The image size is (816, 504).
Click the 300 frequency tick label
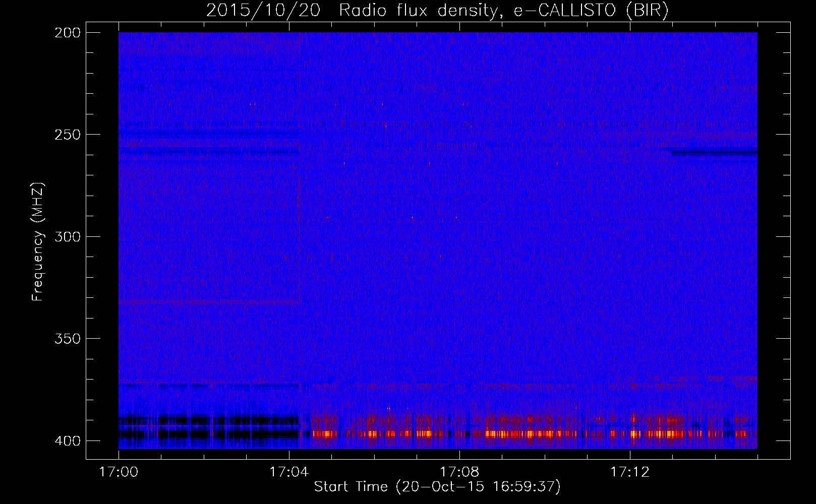click(68, 237)
